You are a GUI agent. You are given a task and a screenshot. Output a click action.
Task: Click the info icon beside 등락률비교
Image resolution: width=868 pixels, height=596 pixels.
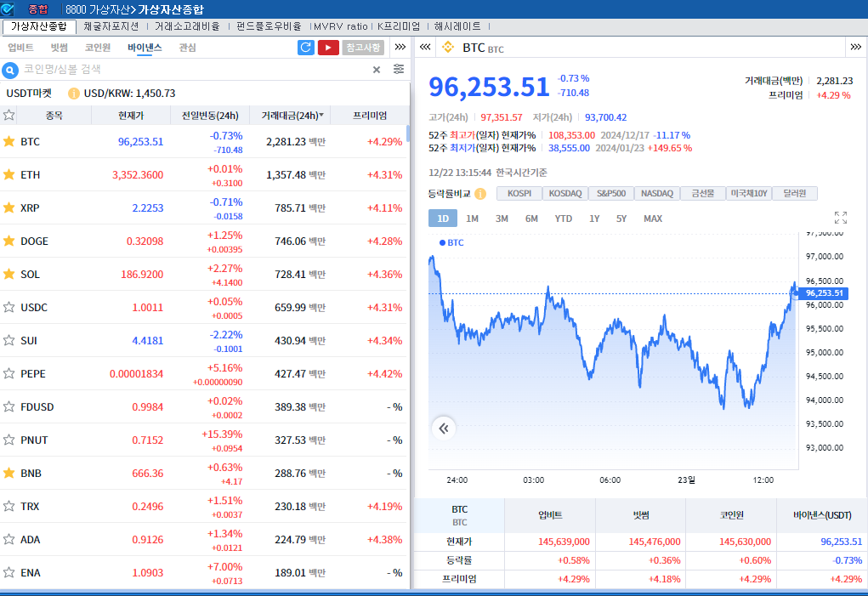(480, 194)
